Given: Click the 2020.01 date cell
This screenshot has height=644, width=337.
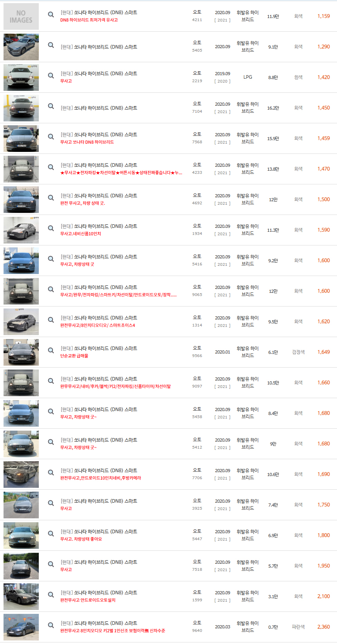Looking at the screenshot, I should point(223,352).
